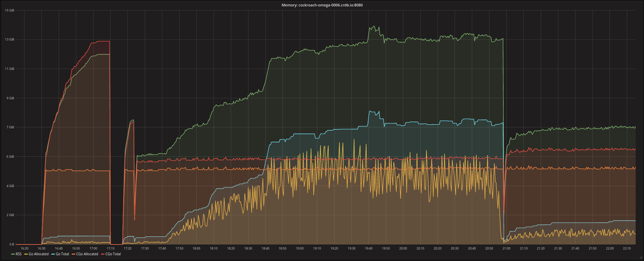Click the 15 GiB y-axis label
This screenshot has width=644, height=261.
pos(9,10)
